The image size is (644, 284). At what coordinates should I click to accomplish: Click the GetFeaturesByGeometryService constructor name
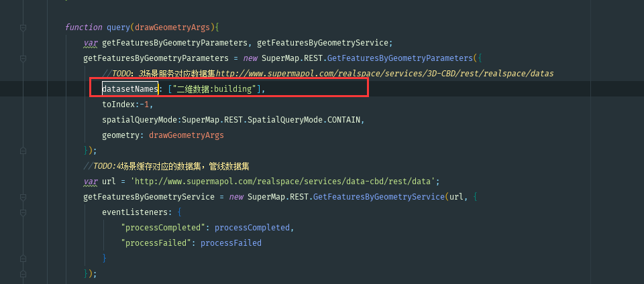[x=378, y=197]
